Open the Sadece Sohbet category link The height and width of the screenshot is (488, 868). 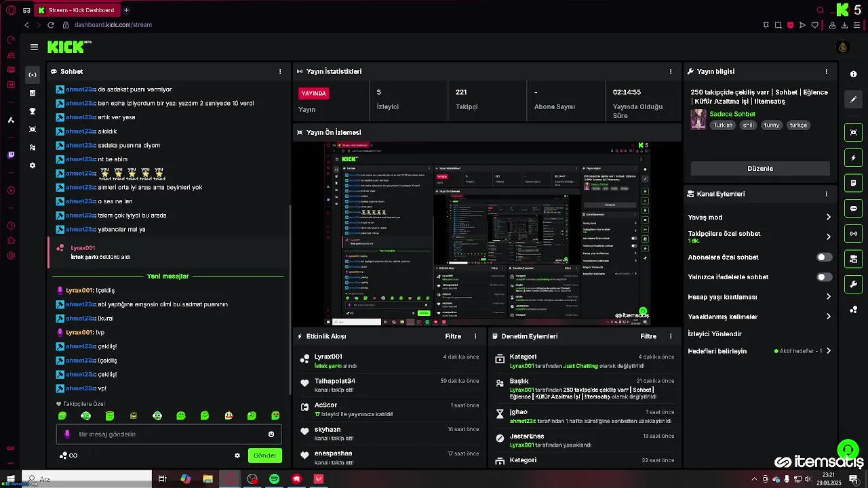point(732,114)
